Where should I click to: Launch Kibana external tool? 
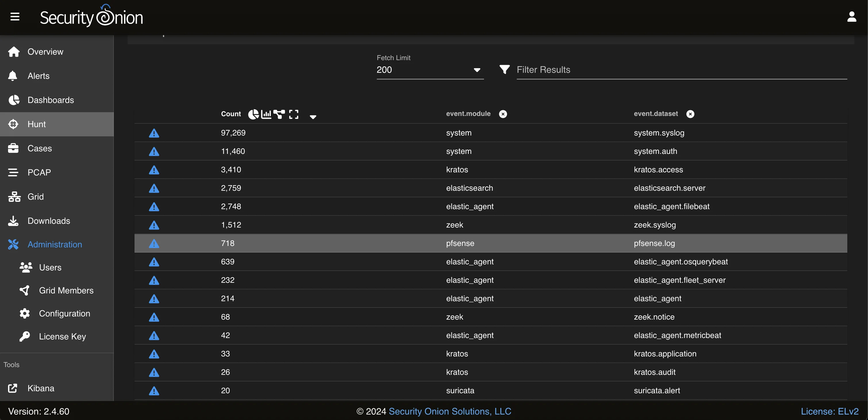(x=57, y=388)
